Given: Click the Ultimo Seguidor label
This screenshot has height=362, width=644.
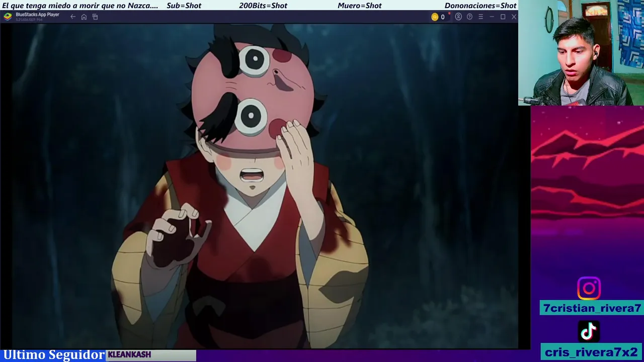Looking at the screenshot, I should (54, 355).
